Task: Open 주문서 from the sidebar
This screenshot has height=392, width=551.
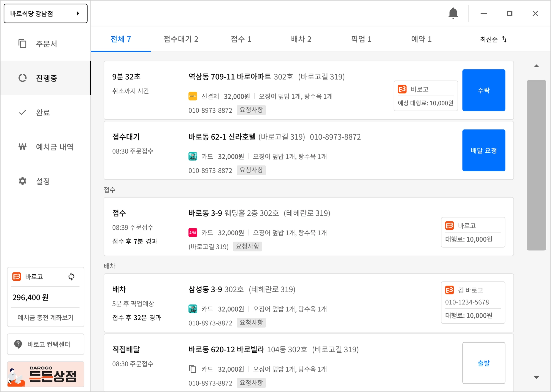Action: pos(46,44)
